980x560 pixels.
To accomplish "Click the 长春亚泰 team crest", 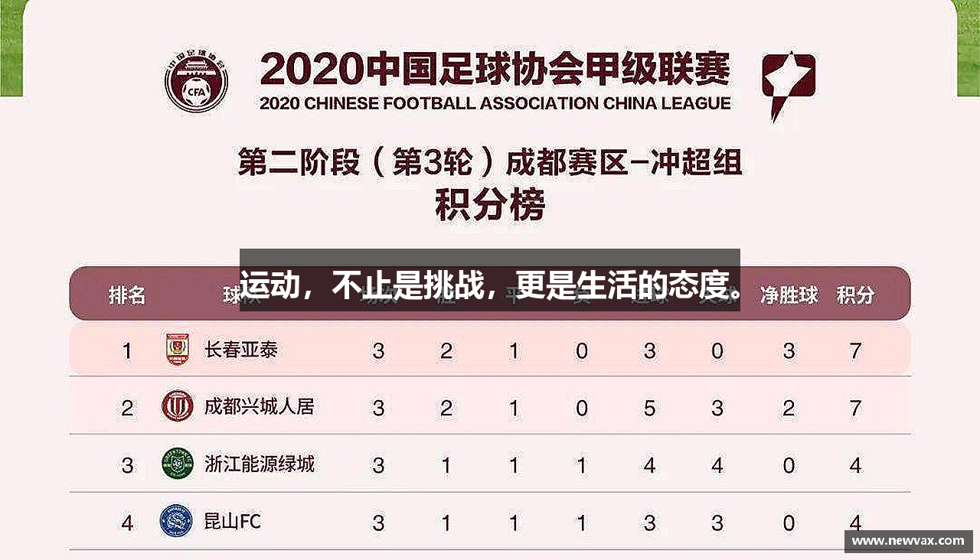I will click(x=178, y=350).
